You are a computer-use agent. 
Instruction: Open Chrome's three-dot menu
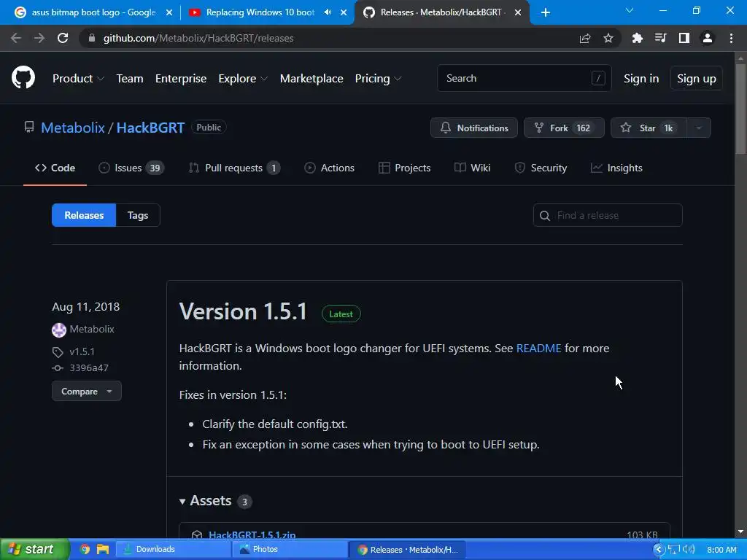731,38
